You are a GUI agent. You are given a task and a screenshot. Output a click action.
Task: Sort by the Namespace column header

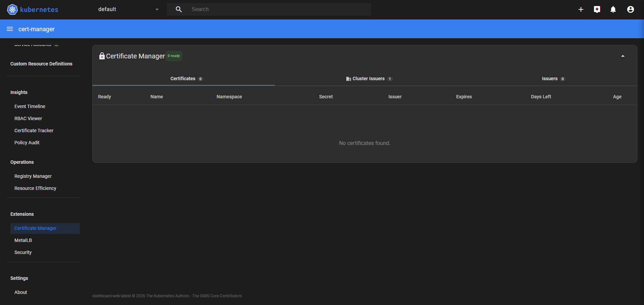(229, 97)
